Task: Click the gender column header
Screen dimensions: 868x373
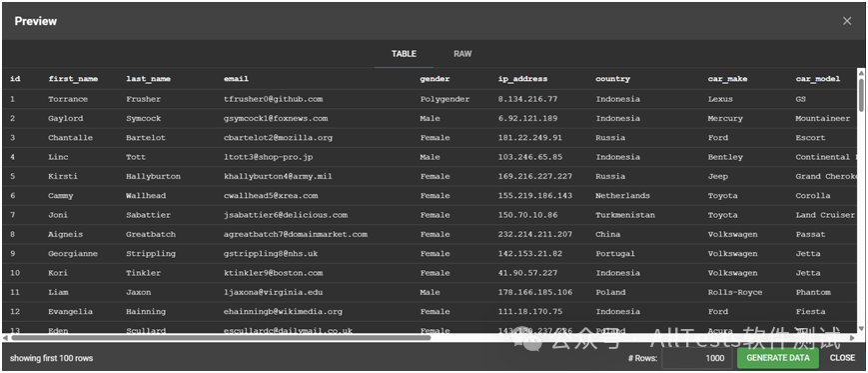Action: 435,79
